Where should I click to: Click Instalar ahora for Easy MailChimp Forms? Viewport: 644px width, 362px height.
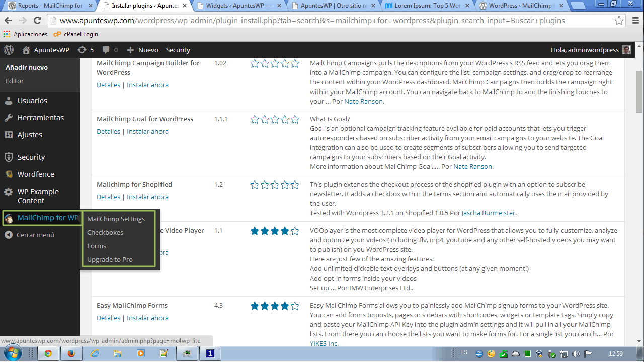tap(147, 318)
